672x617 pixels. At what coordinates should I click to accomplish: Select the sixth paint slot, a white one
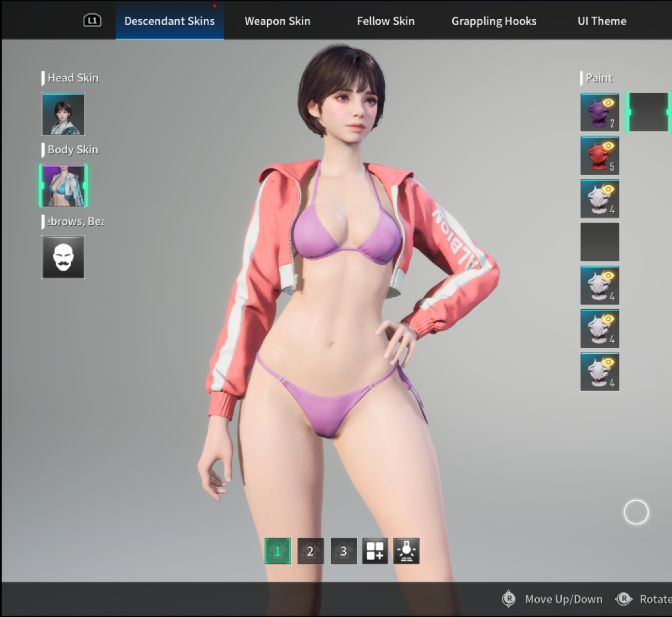click(x=600, y=328)
